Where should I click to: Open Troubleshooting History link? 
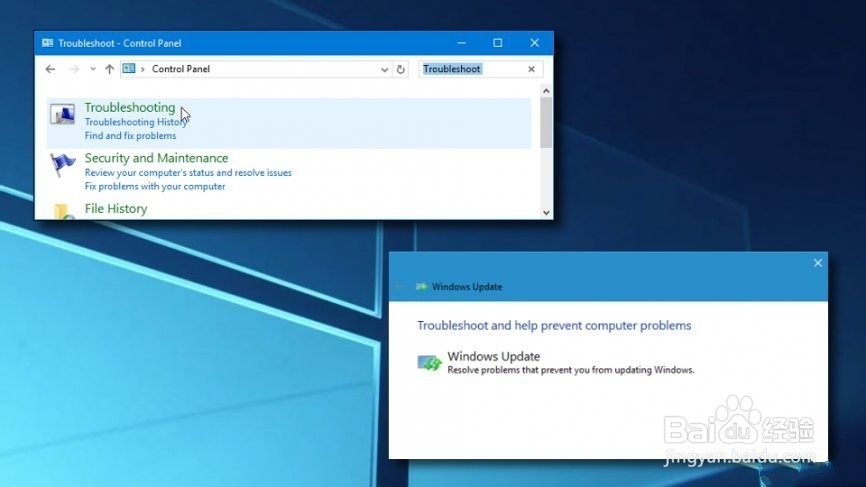(136, 122)
